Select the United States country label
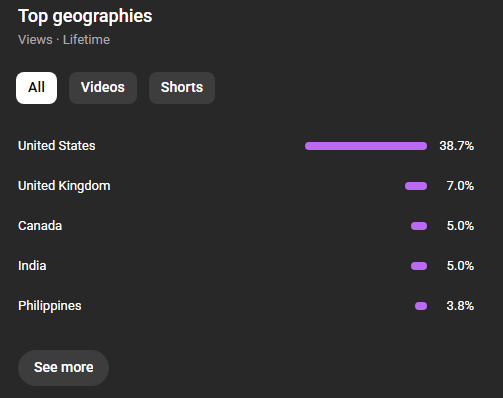The height and width of the screenshot is (398, 503). [x=57, y=146]
